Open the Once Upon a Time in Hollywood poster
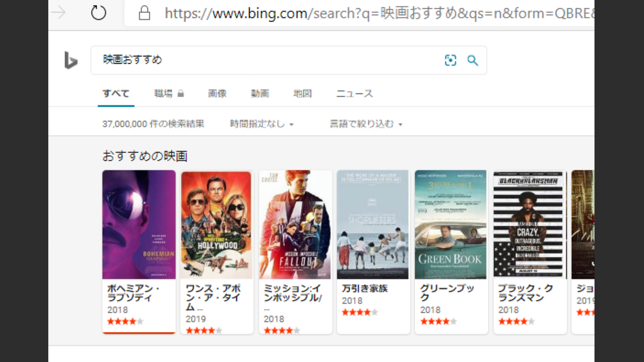 coord(216,225)
